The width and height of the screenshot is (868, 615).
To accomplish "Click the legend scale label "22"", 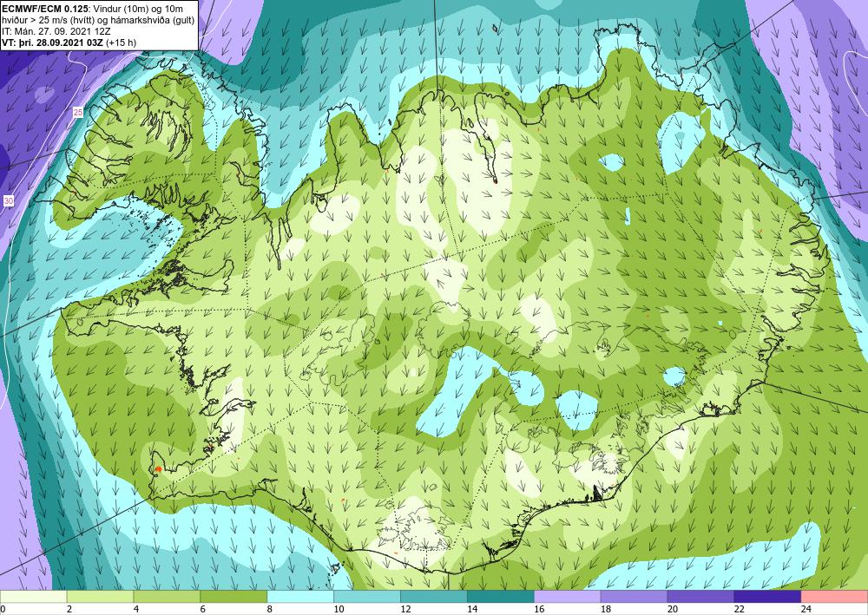I will [739, 610].
